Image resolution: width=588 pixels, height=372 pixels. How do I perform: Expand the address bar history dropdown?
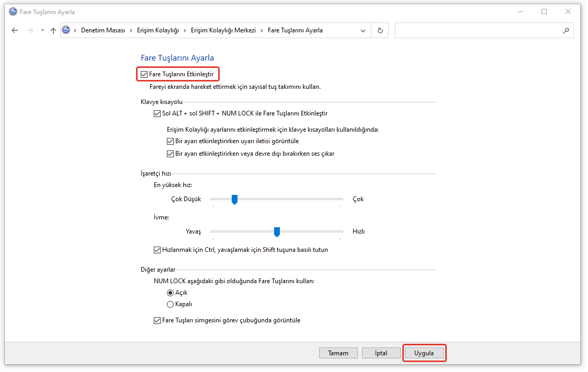coord(363,30)
